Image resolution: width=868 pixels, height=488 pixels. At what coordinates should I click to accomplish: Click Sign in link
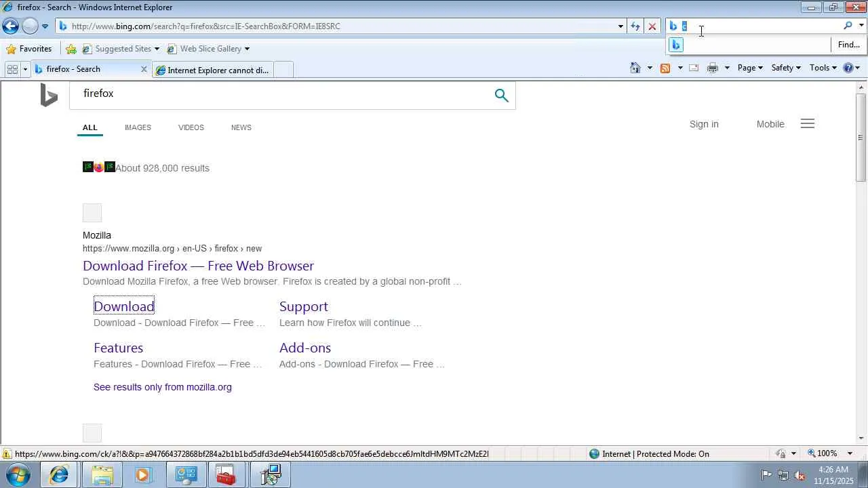[x=704, y=124]
